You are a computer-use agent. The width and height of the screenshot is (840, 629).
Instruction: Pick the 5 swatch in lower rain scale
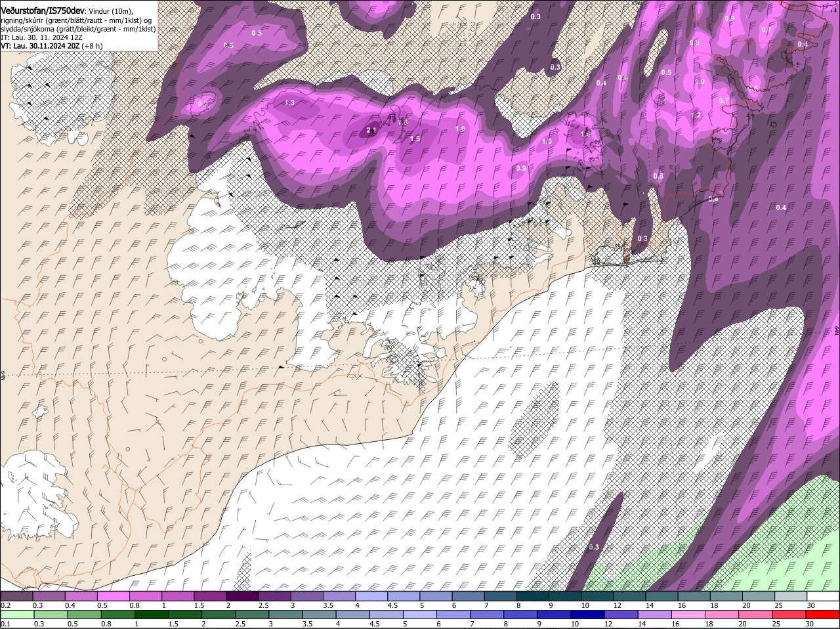420,615
